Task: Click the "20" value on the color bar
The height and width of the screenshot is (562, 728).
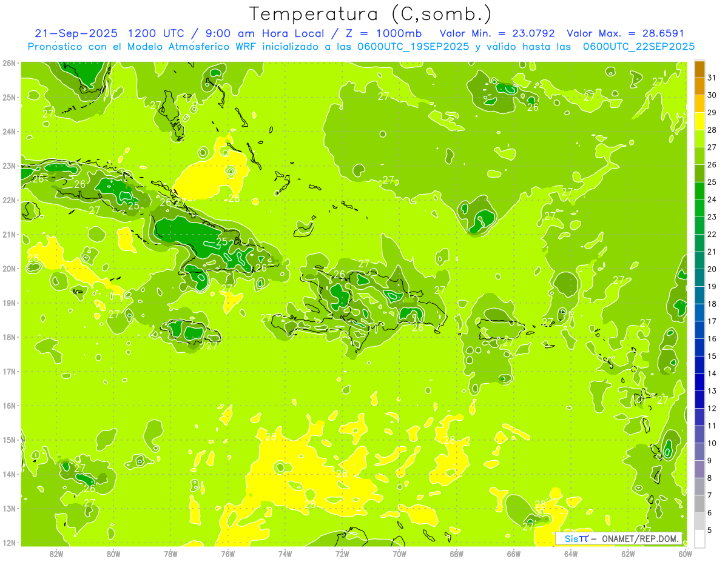Action: click(x=712, y=269)
